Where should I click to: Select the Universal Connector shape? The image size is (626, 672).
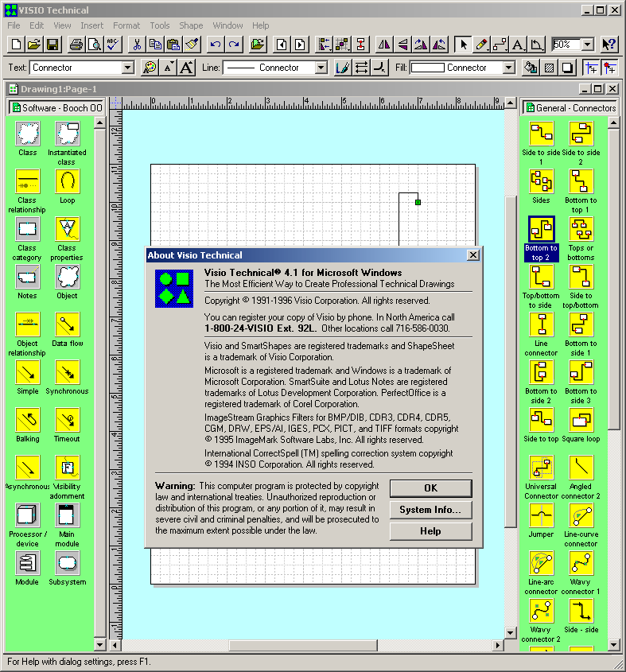(541, 477)
